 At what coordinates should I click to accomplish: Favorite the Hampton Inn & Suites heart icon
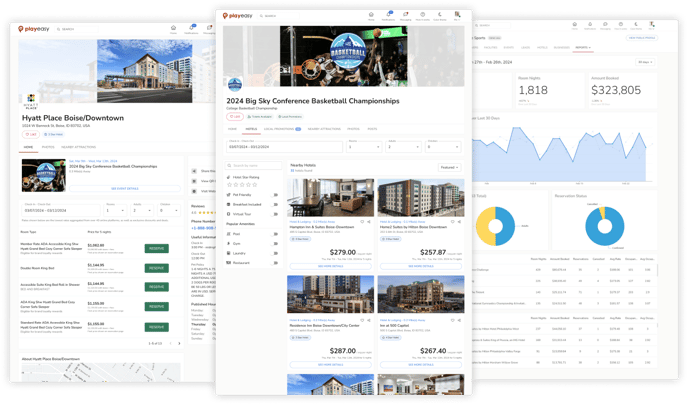pyautogui.click(x=362, y=222)
